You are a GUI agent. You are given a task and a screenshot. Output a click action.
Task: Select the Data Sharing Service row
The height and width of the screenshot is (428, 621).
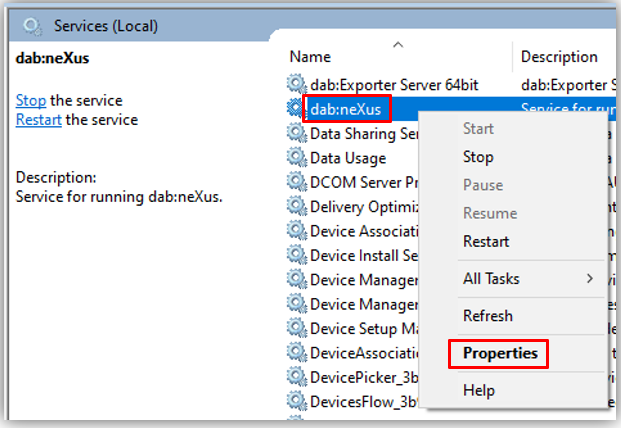[x=364, y=133]
